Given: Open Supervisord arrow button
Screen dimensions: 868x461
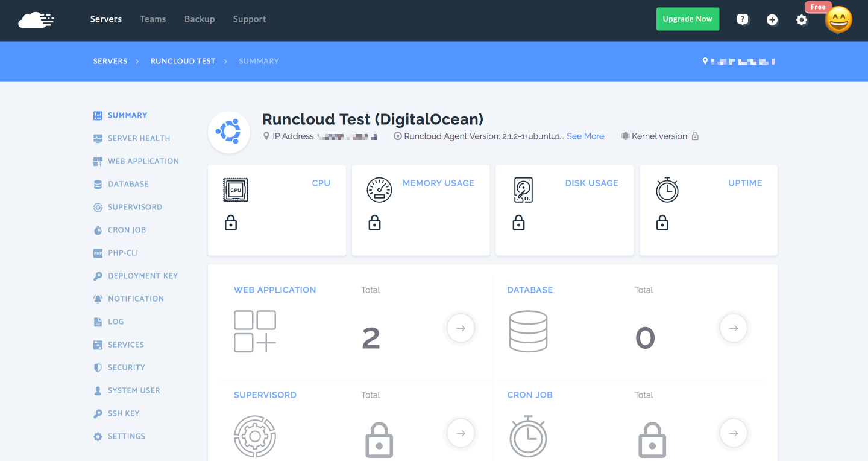Looking at the screenshot, I should click(461, 433).
